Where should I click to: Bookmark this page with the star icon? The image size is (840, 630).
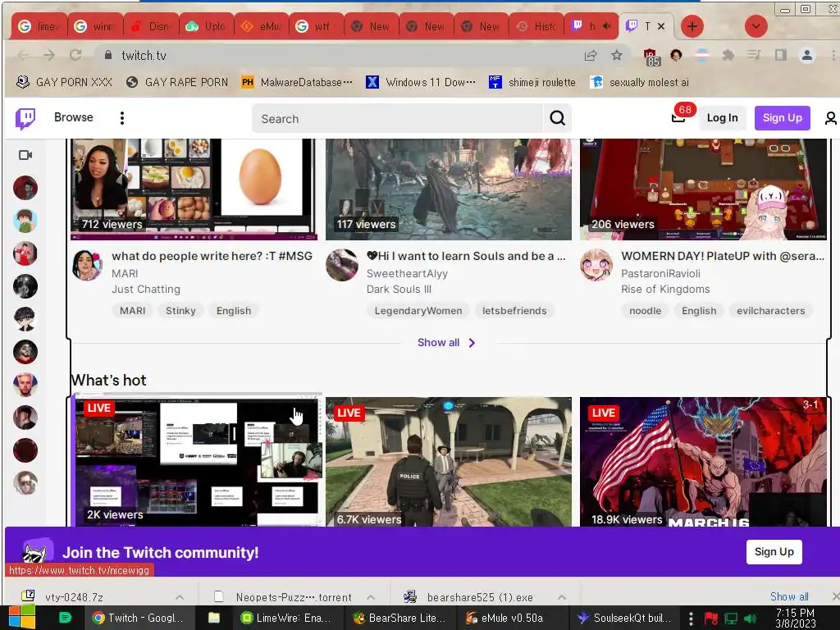(x=617, y=55)
